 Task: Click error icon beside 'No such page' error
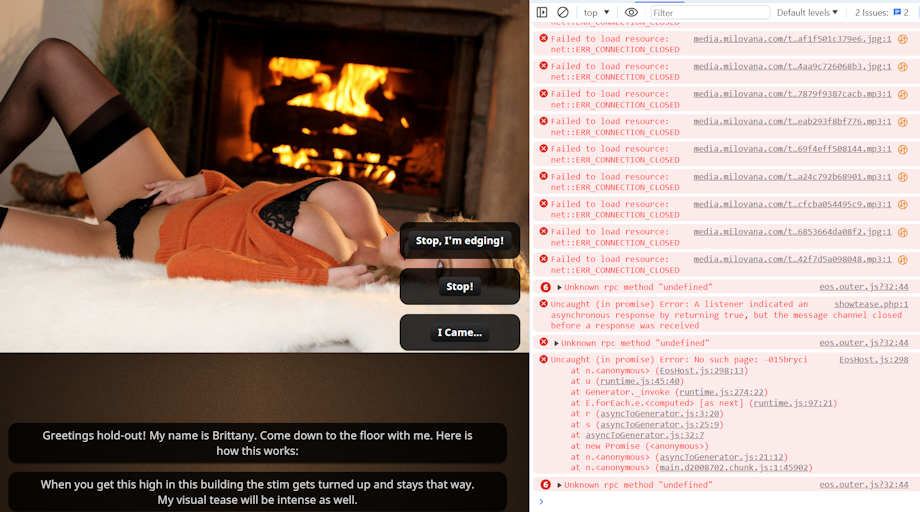coord(543,359)
